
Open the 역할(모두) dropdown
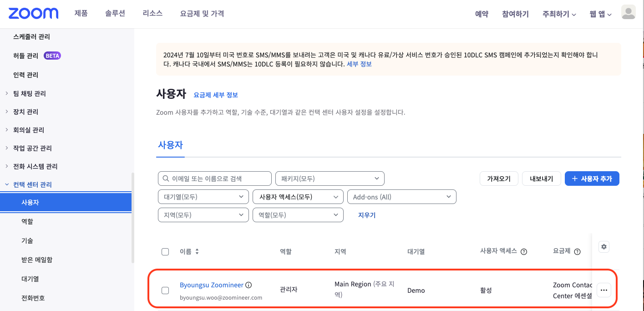tap(298, 215)
